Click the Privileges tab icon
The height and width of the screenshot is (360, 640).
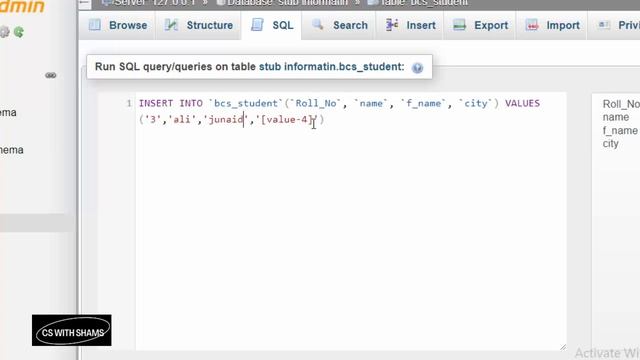(x=604, y=25)
